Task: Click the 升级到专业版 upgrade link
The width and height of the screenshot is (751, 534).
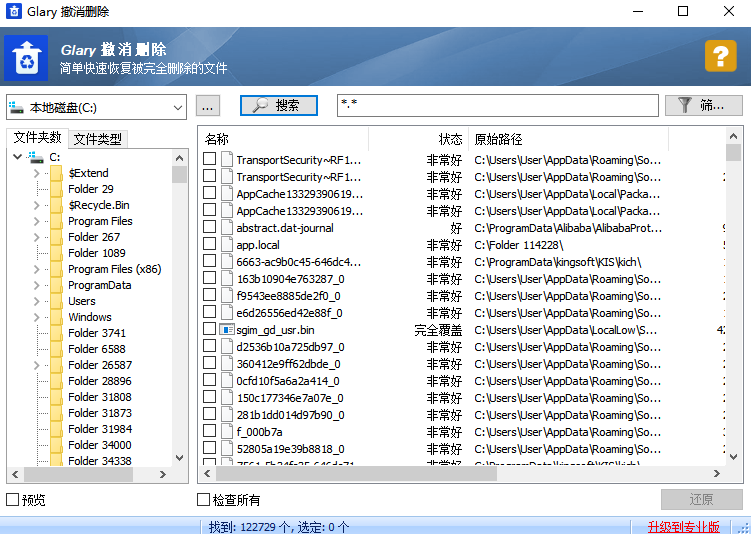Action: click(x=683, y=527)
